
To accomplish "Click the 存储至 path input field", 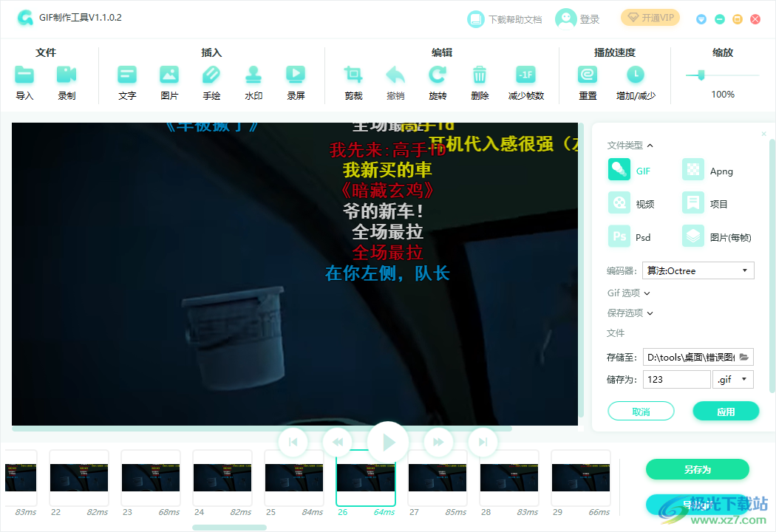I will [x=690, y=357].
